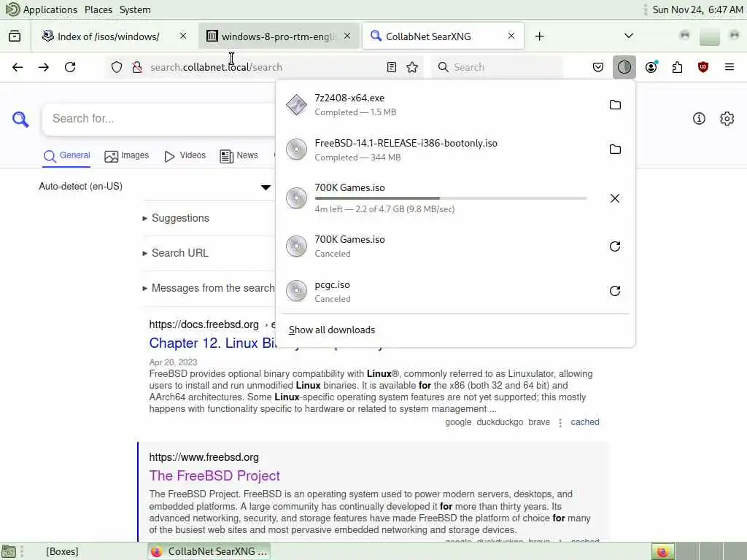Close the downloads panel via toolbar downloads button
747x560 pixels.
click(624, 67)
